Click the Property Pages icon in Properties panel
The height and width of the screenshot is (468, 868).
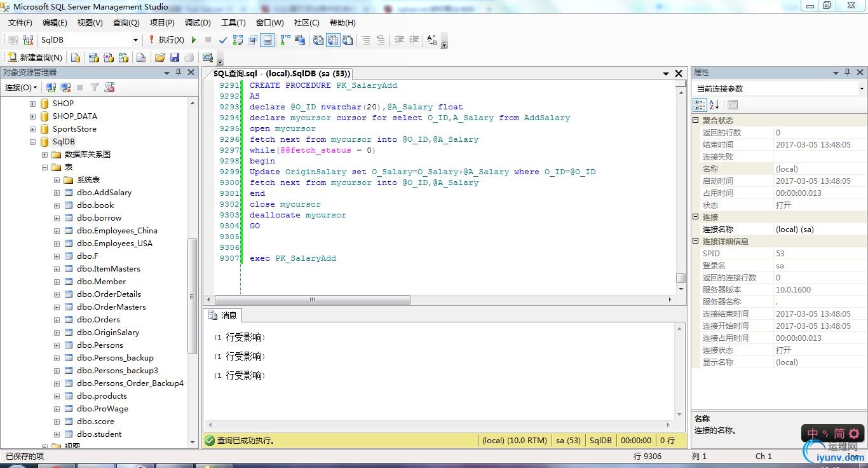(733, 104)
